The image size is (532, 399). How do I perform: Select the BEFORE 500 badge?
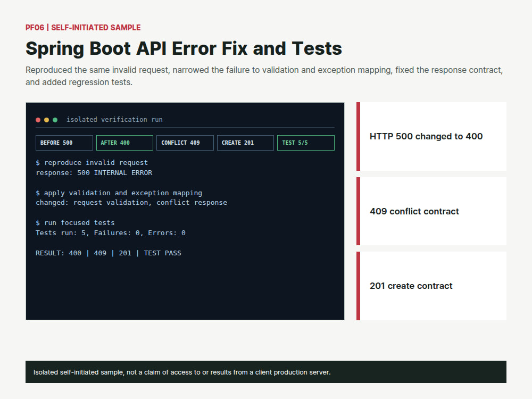pyautogui.click(x=64, y=143)
